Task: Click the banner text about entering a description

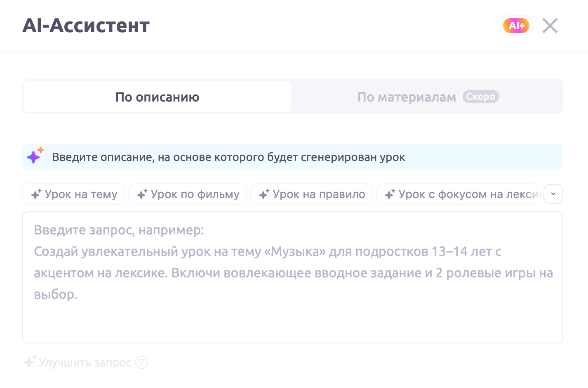Action: coord(228,157)
